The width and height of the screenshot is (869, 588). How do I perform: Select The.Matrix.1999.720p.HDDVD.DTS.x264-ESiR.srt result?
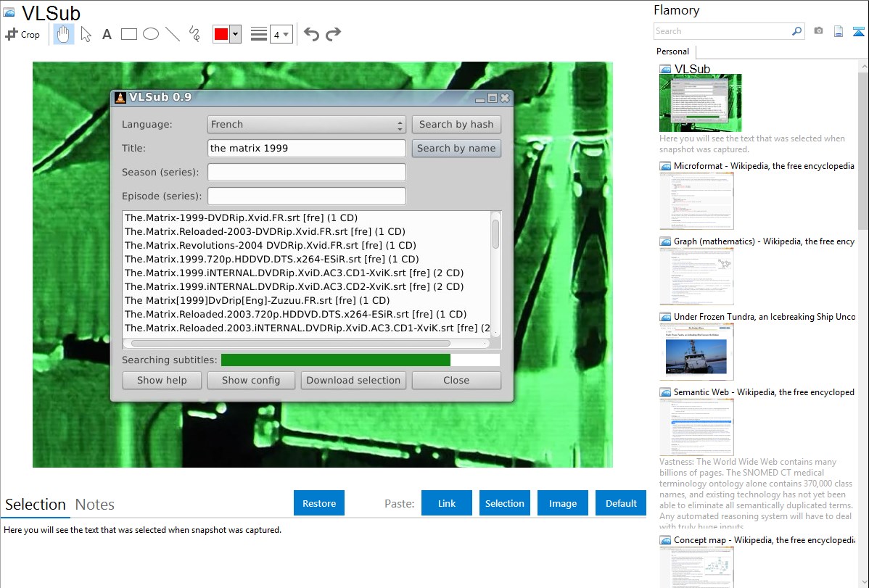(x=271, y=260)
